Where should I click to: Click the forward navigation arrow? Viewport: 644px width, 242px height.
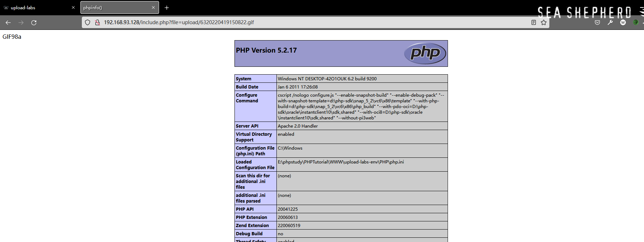pos(21,22)
